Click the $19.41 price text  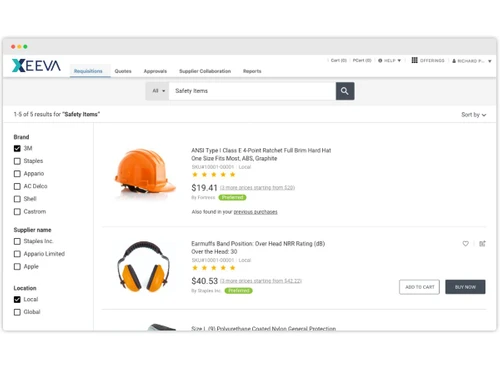204,188
